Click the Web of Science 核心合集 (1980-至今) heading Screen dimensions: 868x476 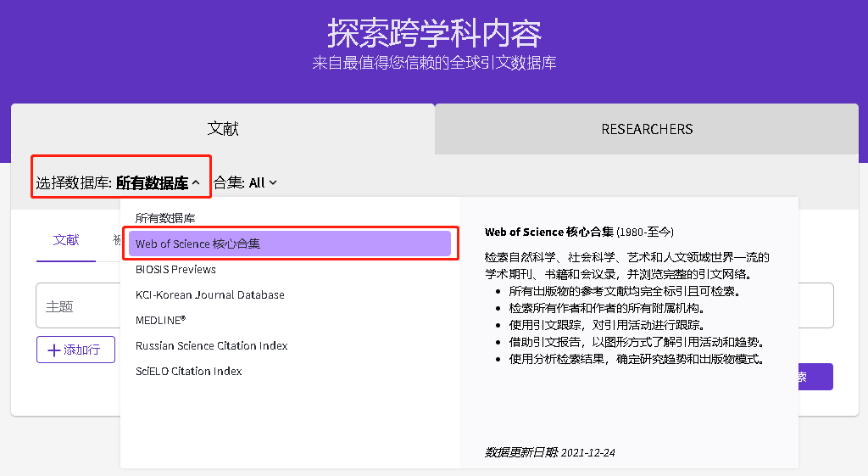click(579, 232)
